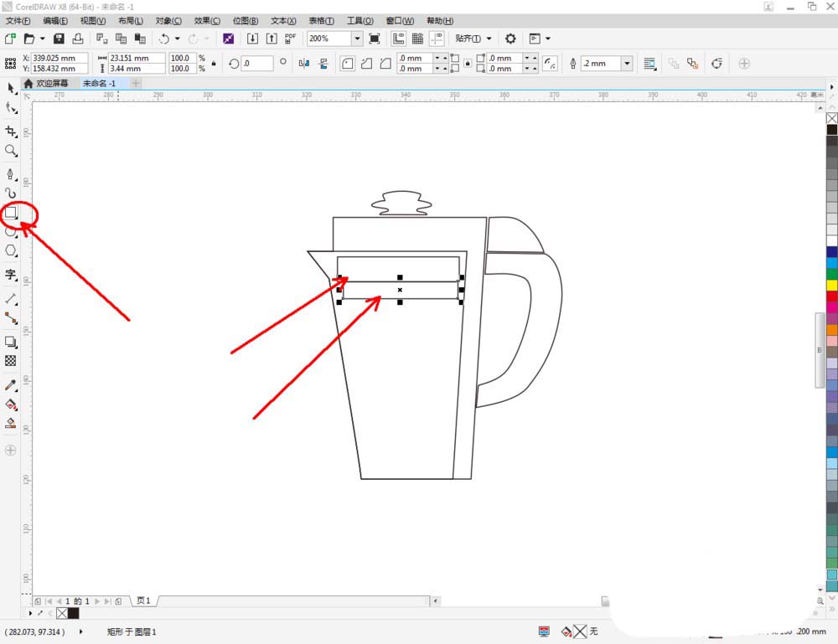This screenshot has width=838, height=644.
Task: Open the 贴齐 snap-to dropdown
Action: tap(473, 39)
